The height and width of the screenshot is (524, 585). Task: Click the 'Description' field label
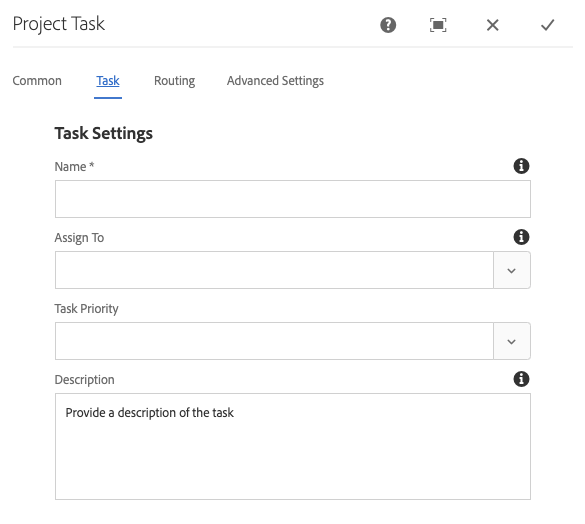[85, 380]
